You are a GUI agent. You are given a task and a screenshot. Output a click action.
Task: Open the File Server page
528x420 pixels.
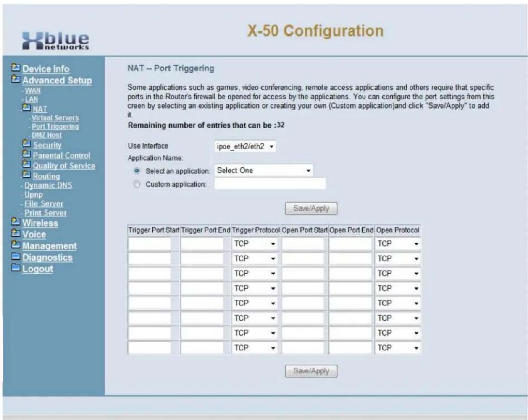(x=44, y=204)
